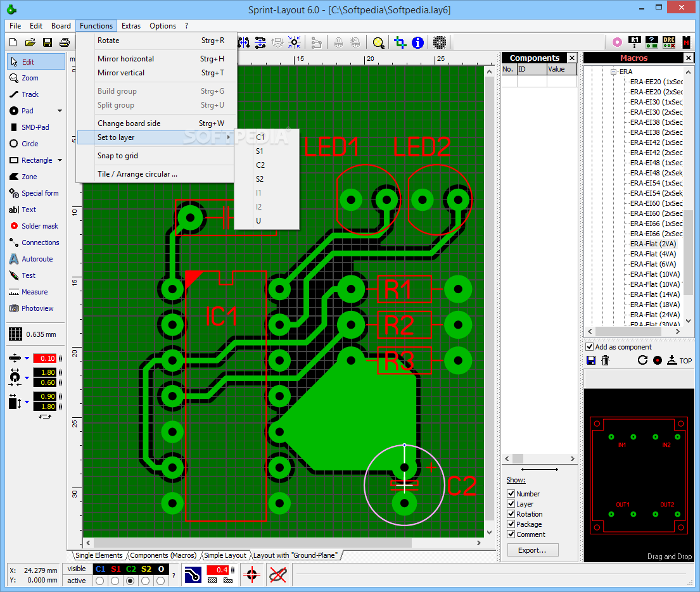Click the TOP side button in Macros
Viewport: 700px width, 592px height.
680,360
